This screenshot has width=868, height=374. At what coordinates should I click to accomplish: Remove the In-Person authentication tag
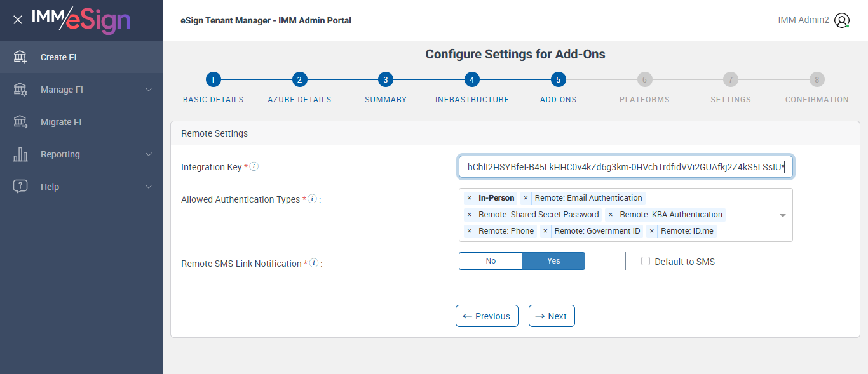(470, 198)
